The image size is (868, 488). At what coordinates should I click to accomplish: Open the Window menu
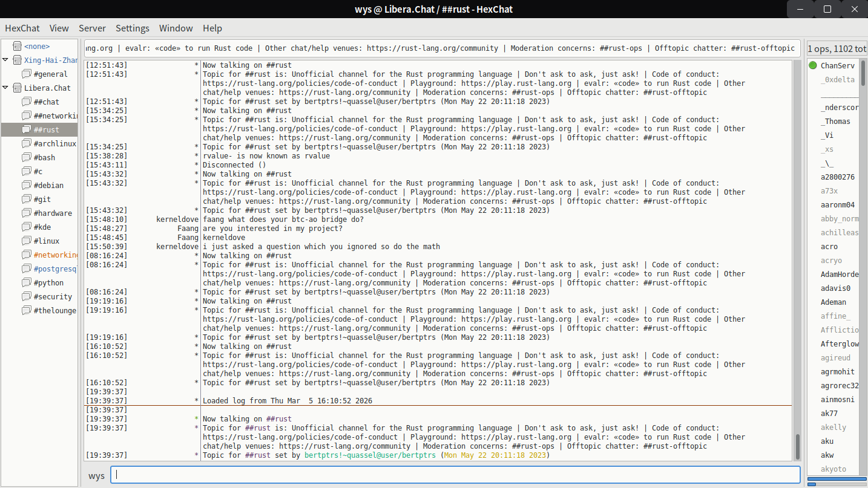tap(176, 28)
